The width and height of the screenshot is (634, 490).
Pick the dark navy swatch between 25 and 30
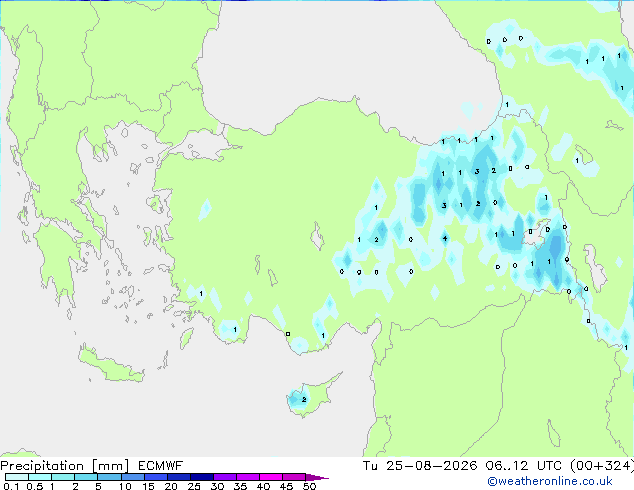click(201, 477)
